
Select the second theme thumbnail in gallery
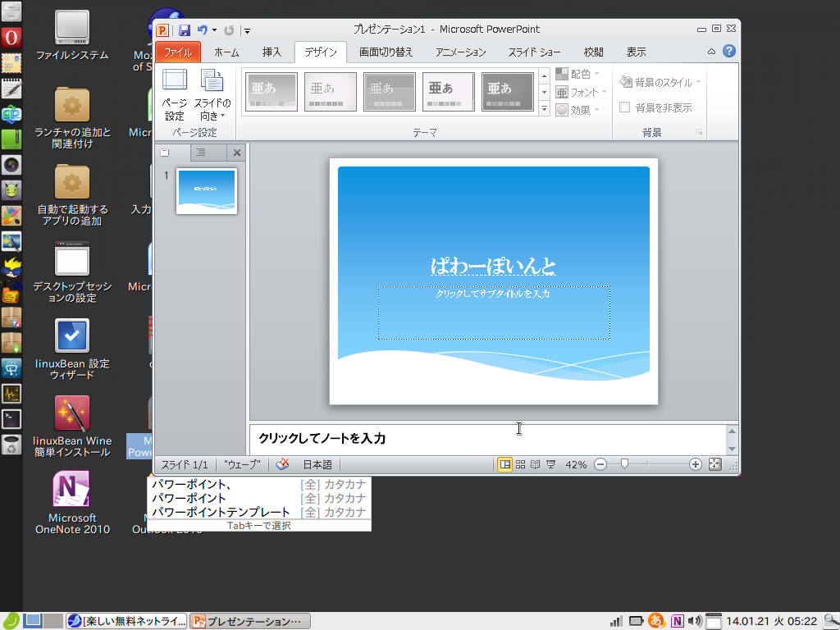330,92
